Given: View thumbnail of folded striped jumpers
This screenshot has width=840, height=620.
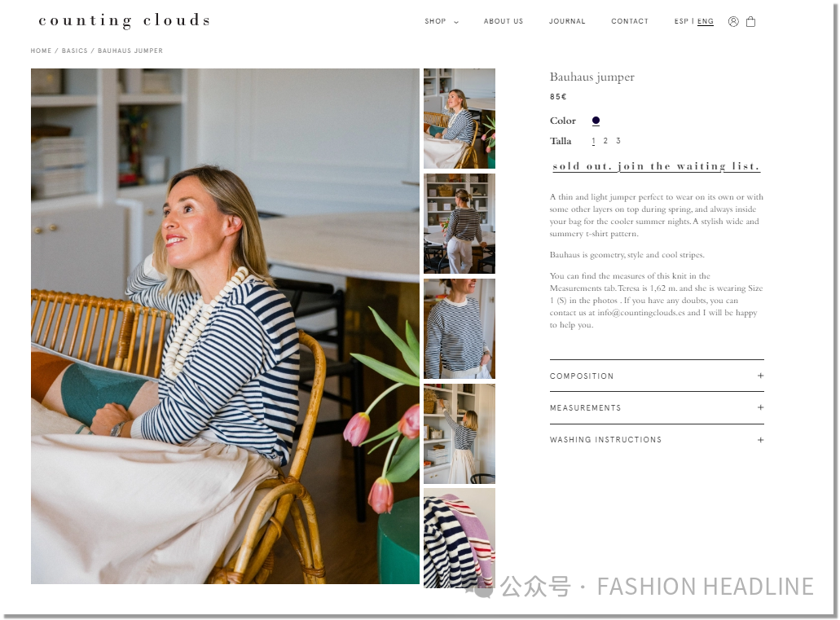Looking at the screenshot, I should pyautogui.click(x=459, y=538).
